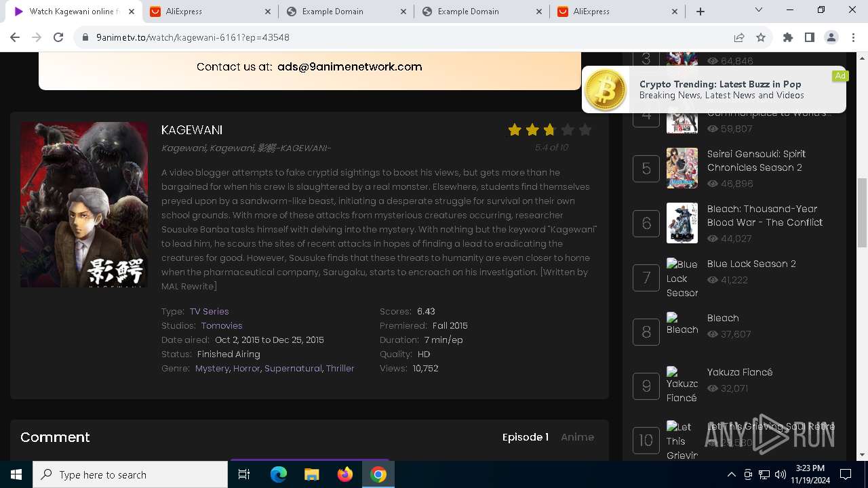Open Blue Lock Season 2 title
The image size is (868, 488).
click(x=751, y=264)
